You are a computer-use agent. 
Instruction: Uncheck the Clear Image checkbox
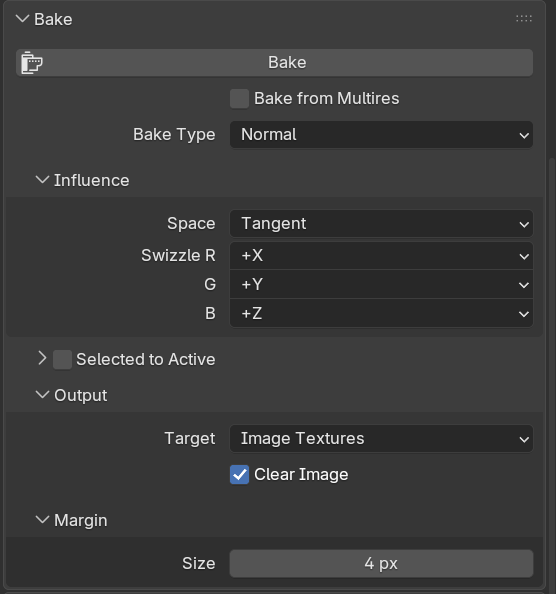point(239,475)
